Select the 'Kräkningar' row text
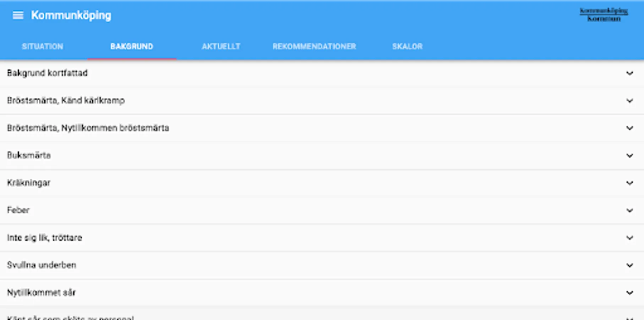This screenshot has width=644, height=320. click(29, 183)
